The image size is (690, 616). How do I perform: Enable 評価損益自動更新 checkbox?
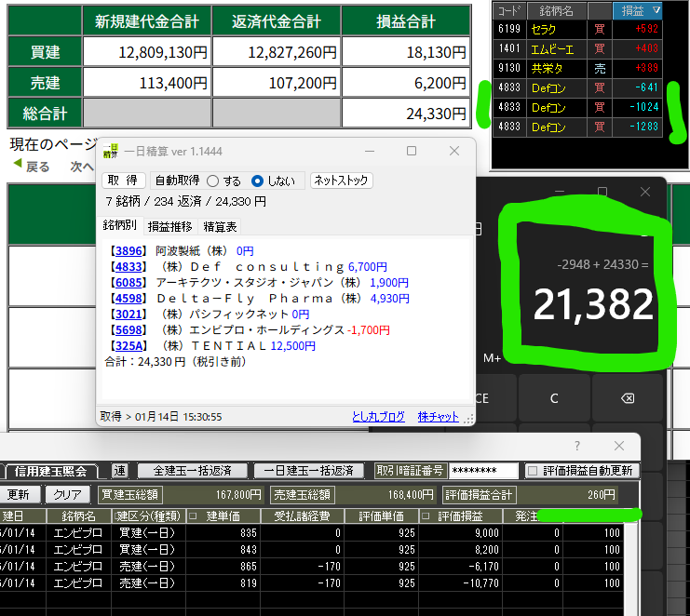[x=533, y=471]
